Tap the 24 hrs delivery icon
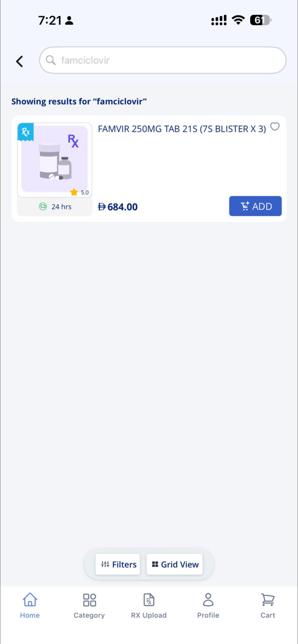298x644 pixels. pyautogui.click(x=43, y=206)
